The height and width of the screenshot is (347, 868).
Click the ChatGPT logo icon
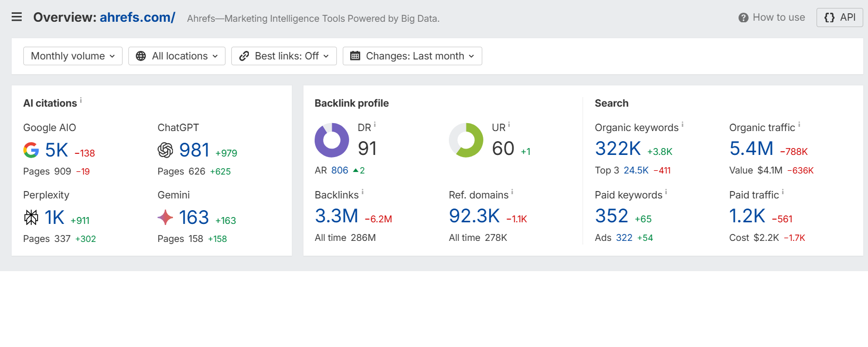coord(166,150)
